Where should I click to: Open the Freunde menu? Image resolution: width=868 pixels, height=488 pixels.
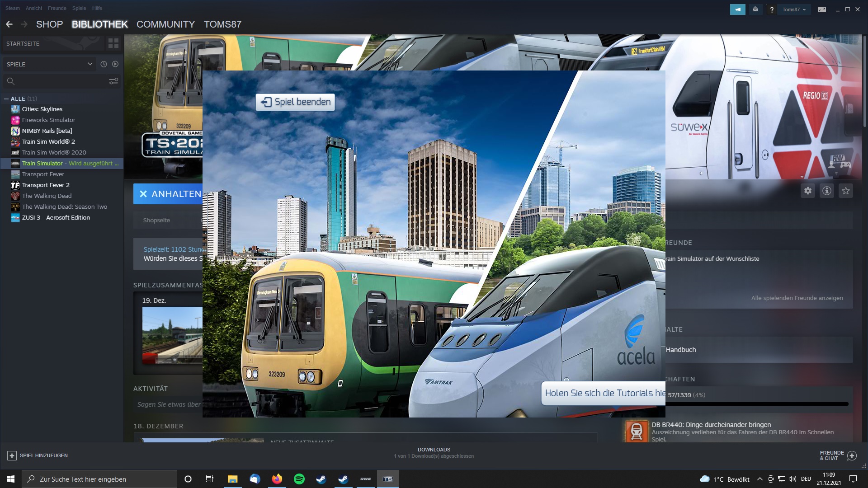pos(57,8)
